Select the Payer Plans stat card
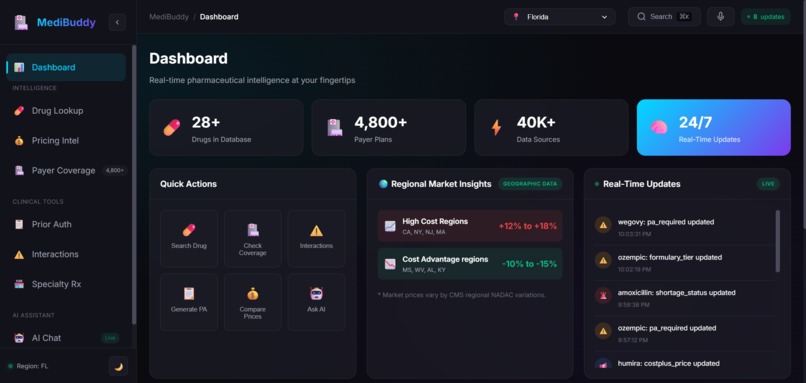This screenshot has width=806, height=383. pyautogui.click(x=389, y=127)
